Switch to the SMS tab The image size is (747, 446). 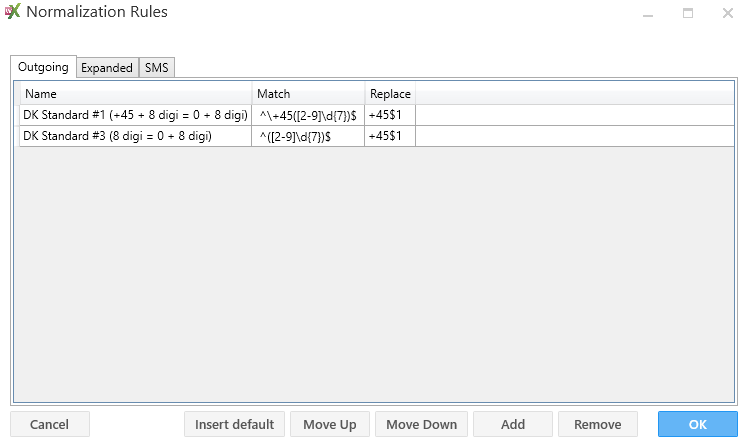click(x=157, y=68)
